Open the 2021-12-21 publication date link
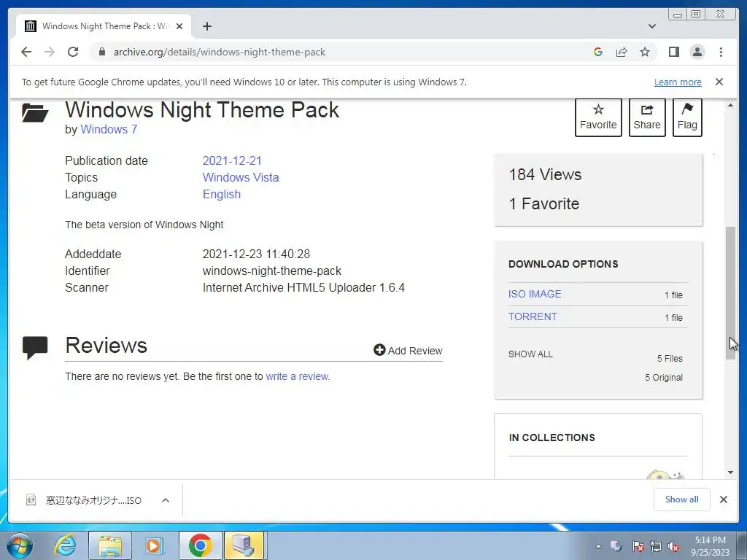The height and width of the screenshot is (560, 747). [x=232, y=161]
